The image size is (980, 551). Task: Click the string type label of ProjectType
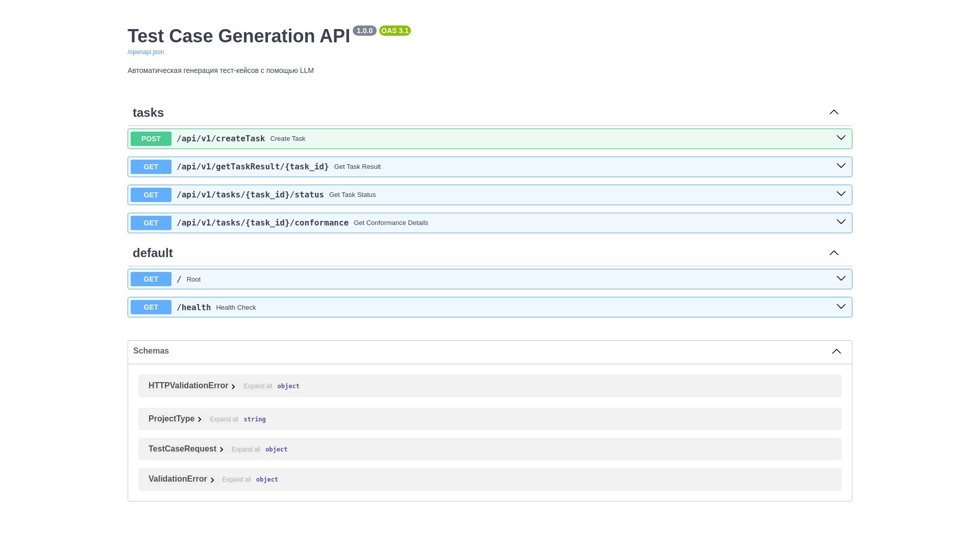point(255,419)
